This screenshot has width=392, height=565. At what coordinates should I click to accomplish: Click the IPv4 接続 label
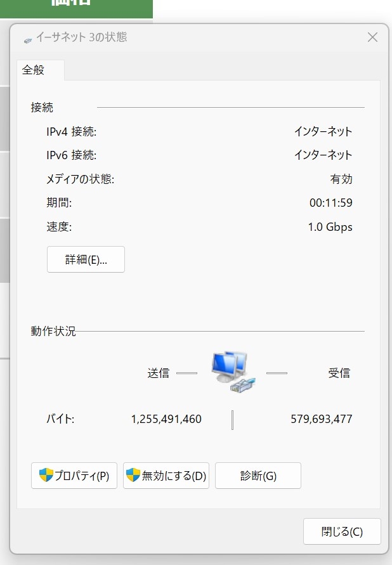point(71,132)
